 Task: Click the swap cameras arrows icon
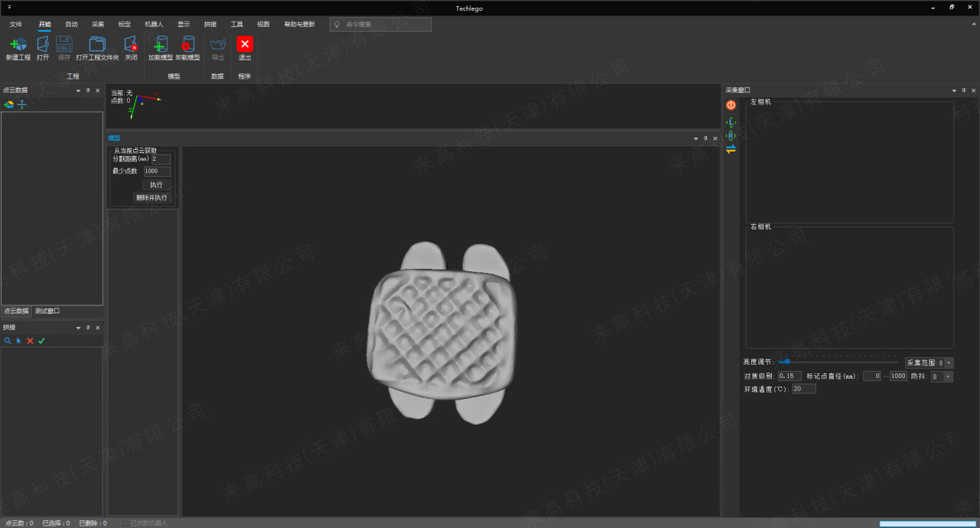tap(731, 149)
